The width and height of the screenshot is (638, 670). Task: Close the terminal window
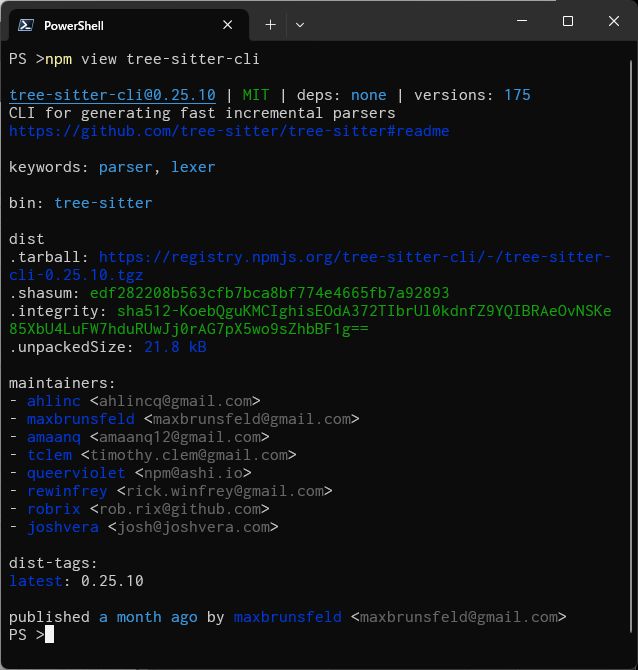(614, 21)
